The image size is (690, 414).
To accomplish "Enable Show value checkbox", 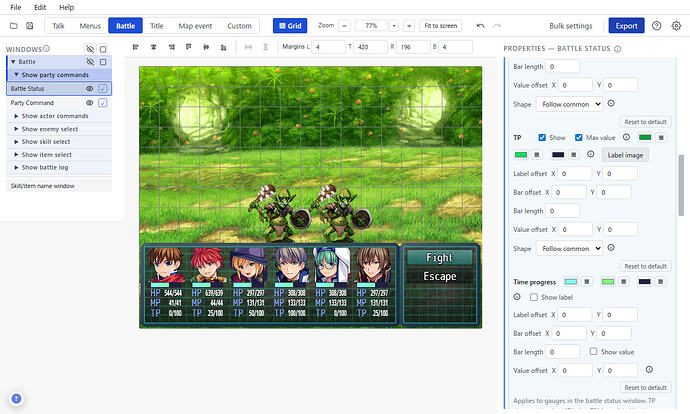I will click(x=594, y=352).
